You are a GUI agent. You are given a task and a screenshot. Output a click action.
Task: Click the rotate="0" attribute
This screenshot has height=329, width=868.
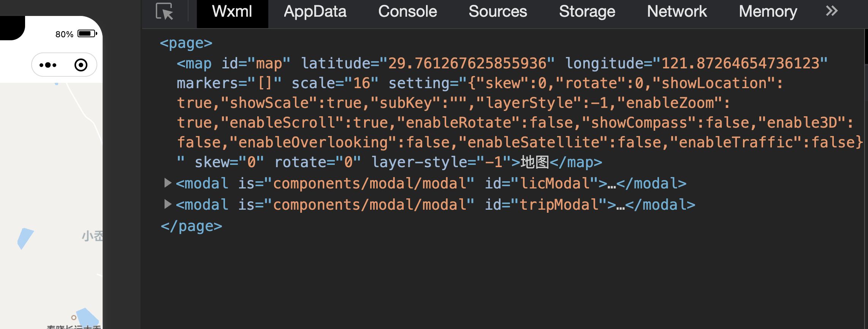(x=318, y=162)
